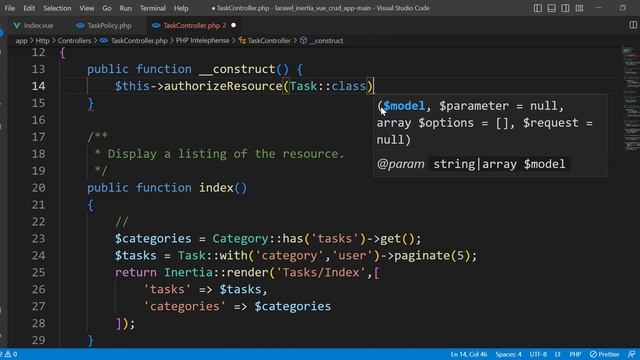The height and width of the screenshot is (360, 640).
Task: Click 'tasks' array key on line 26
Action: tap(167, 289)
